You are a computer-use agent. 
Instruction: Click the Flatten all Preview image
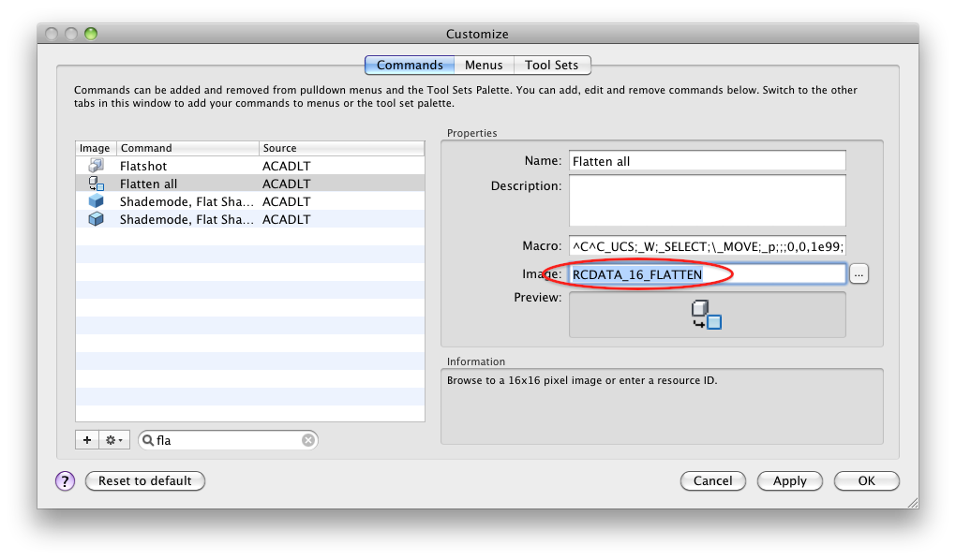click(x=706, y=315)
